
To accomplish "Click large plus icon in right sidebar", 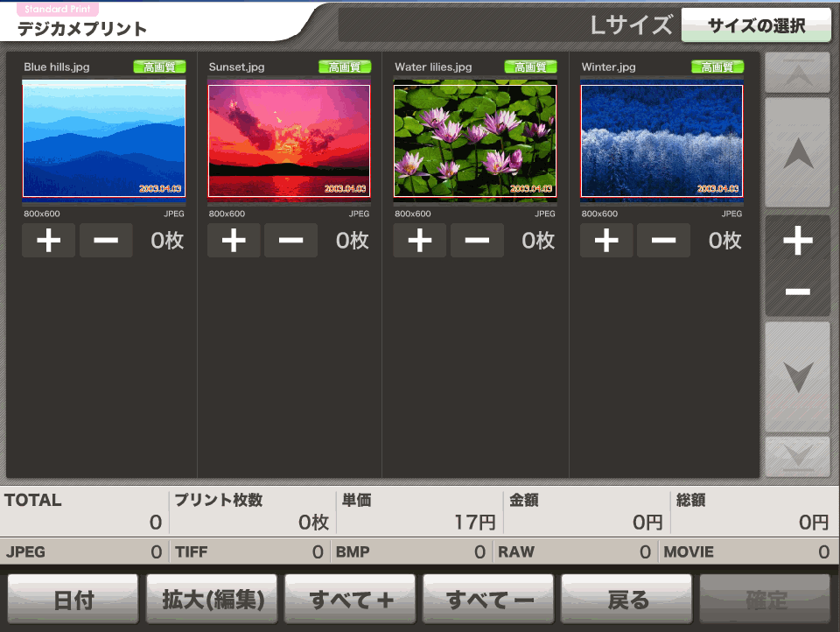I will 797,242.
